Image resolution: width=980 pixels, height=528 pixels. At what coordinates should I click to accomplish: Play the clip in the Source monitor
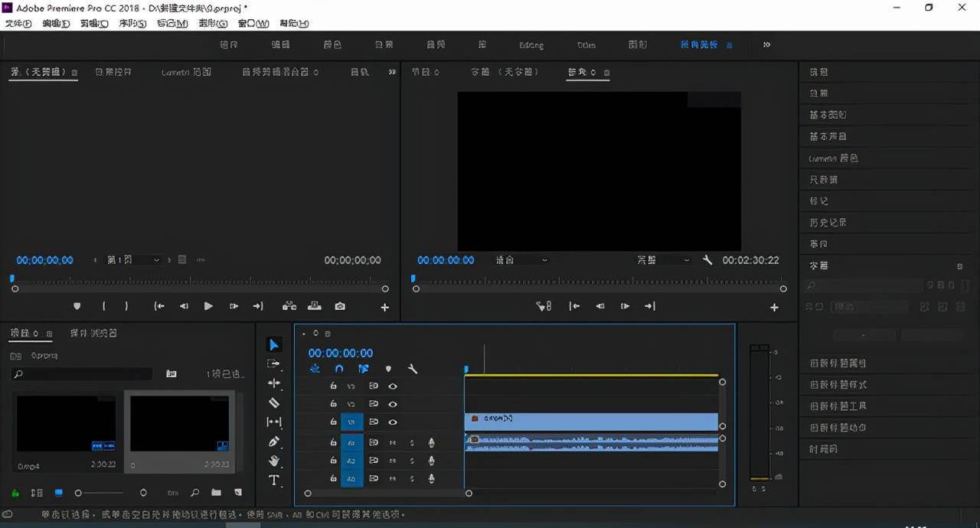[x=208, y=306]
